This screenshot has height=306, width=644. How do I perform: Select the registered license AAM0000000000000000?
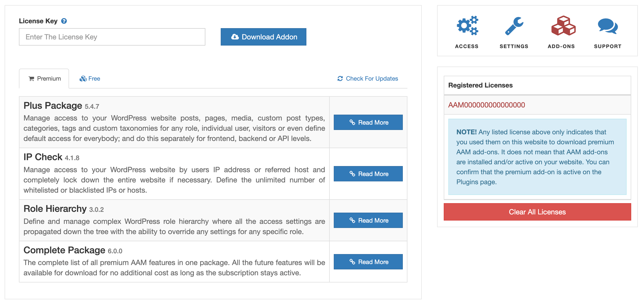click(x=486, y=105)
